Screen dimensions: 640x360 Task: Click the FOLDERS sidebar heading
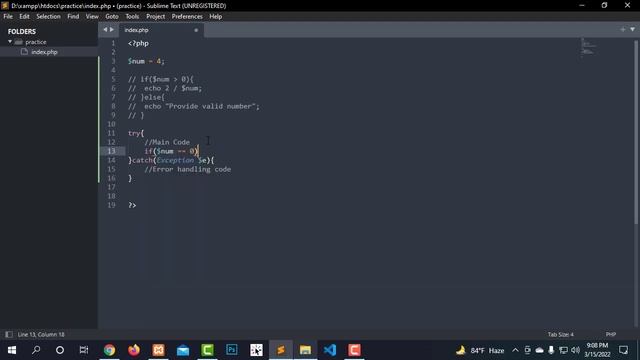point(22,31)
